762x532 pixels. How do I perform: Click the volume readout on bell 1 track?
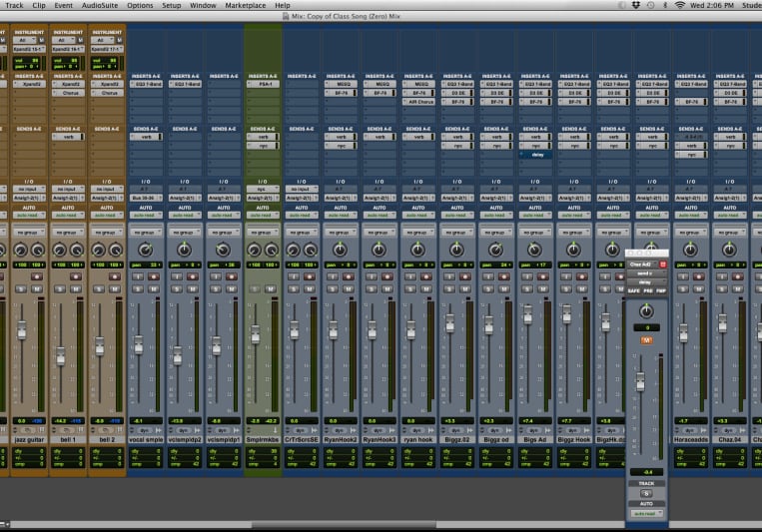click(68, 421)
